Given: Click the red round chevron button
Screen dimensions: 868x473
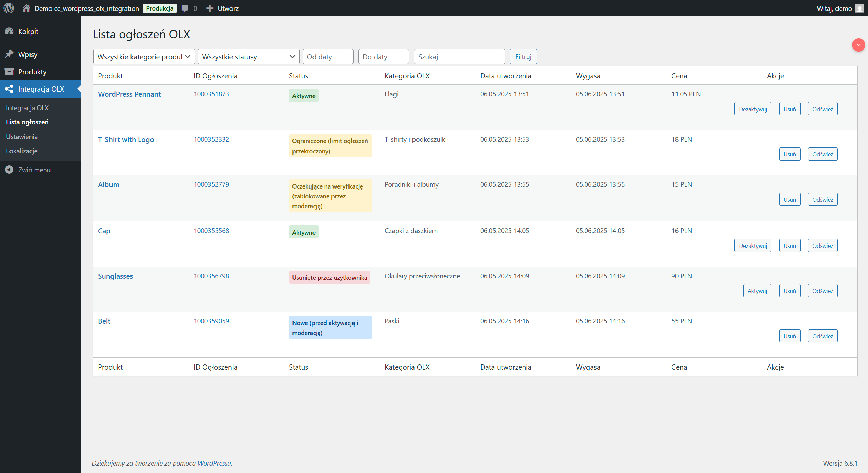Looking at the screenshot, I should point(858,45).
